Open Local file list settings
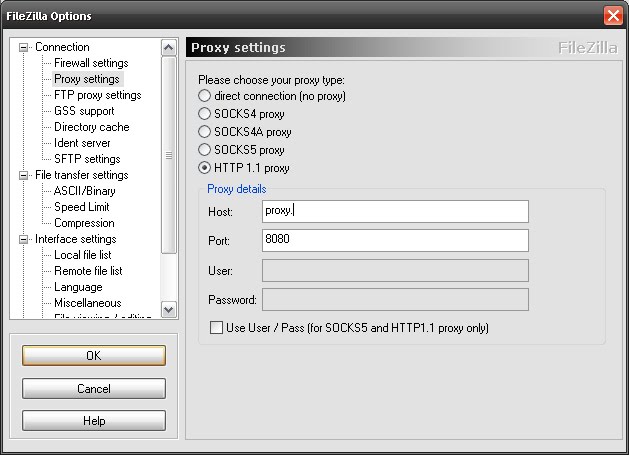 (83, 255)
